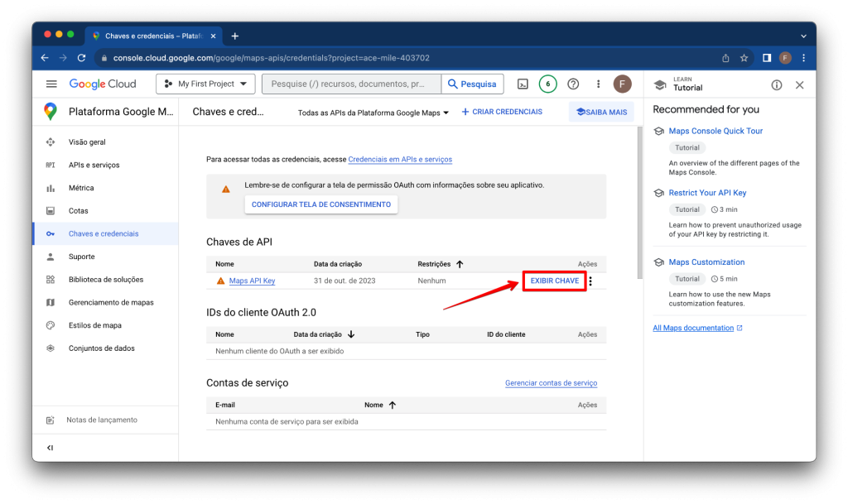The width and height of the screenshot is (848, 504).
Task: Click the warning icon beside Maps API Key
Action: [220, 281]
